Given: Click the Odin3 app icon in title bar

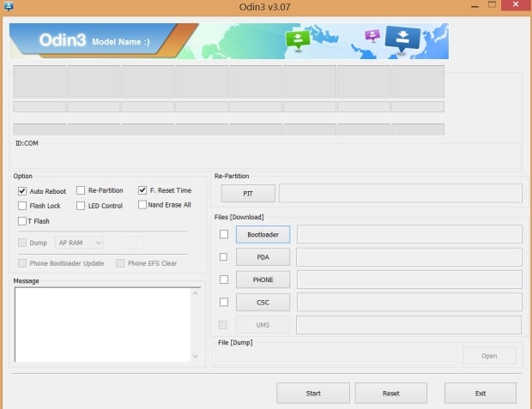Looking at the screenshot, I should coord(9,6).
